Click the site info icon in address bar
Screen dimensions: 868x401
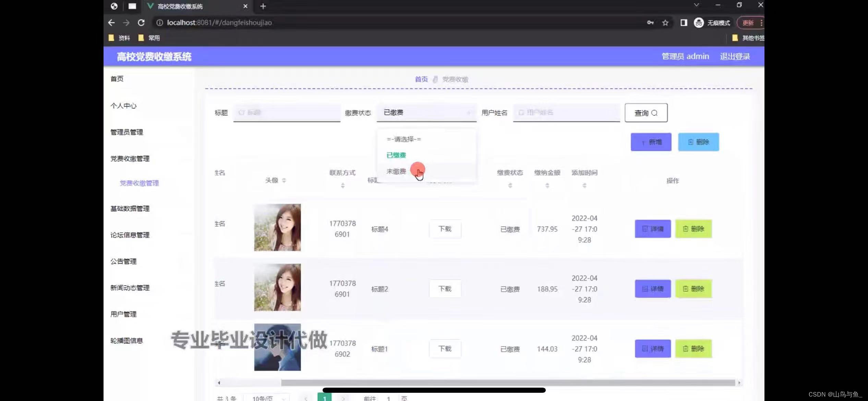[x=160, y=23]
